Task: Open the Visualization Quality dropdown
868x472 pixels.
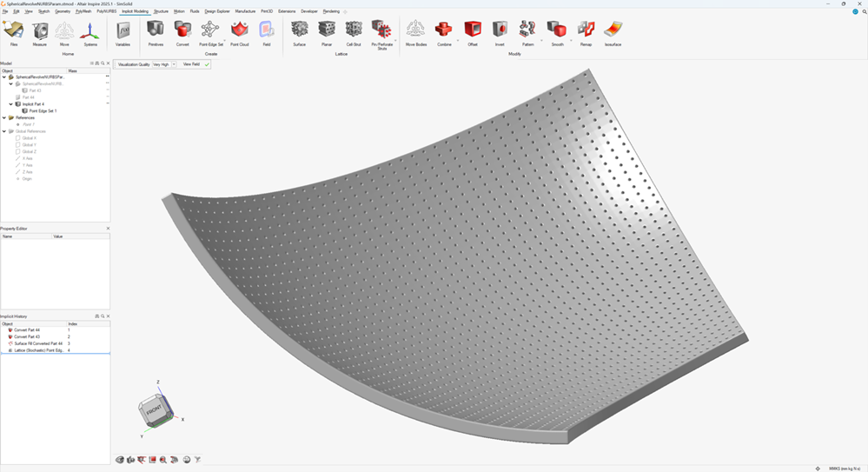Action: tap(174, 64)
